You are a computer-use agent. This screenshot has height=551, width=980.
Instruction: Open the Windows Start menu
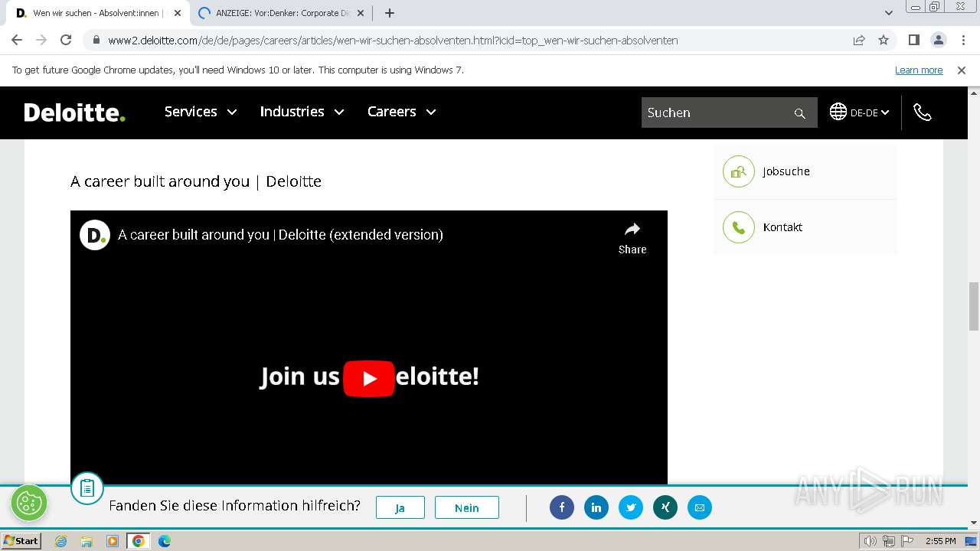tap(21, 541)
